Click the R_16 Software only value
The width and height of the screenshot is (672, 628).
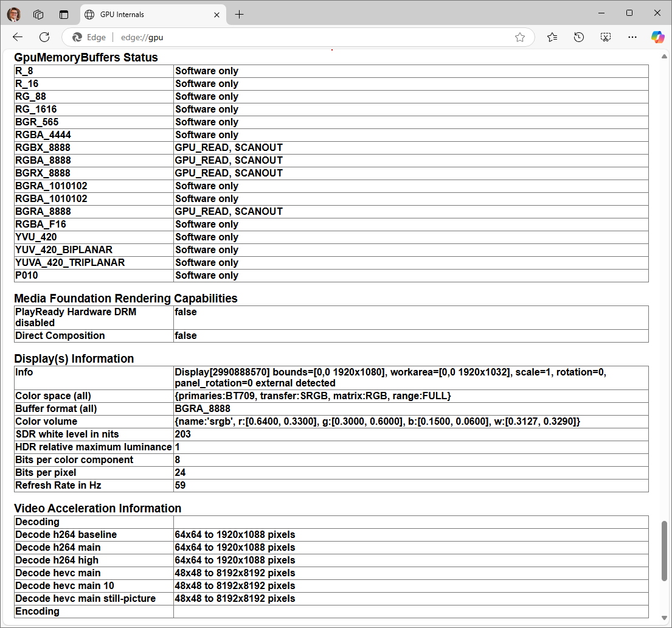(x=207, y=83)
